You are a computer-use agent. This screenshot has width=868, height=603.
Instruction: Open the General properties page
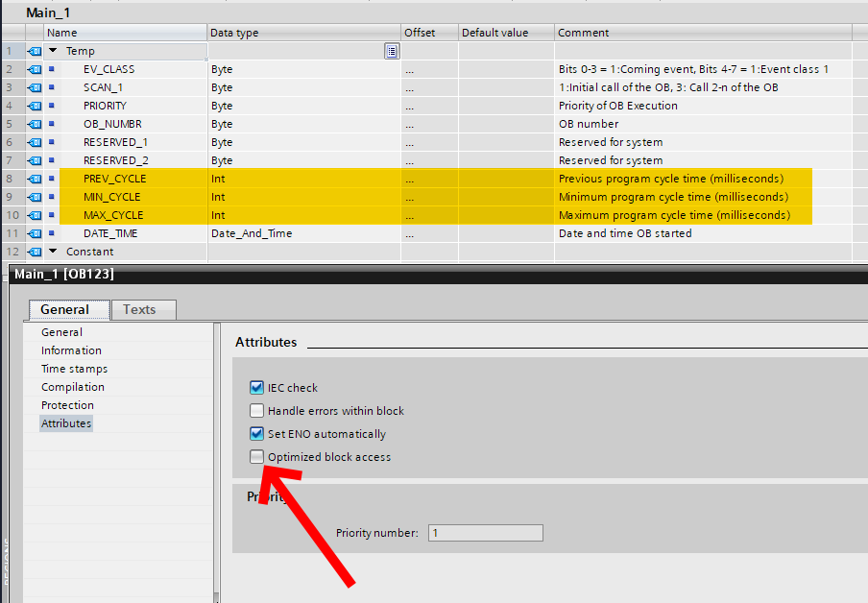(61, 332)
